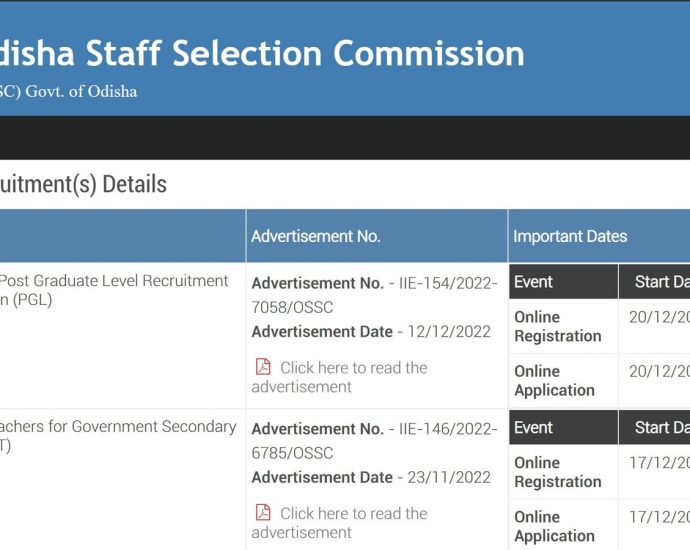The height and width of the screenshot is (550, 690).
Task: Click the PDF icon for advertisement IIE-154/2022
Action: (263, 367)
